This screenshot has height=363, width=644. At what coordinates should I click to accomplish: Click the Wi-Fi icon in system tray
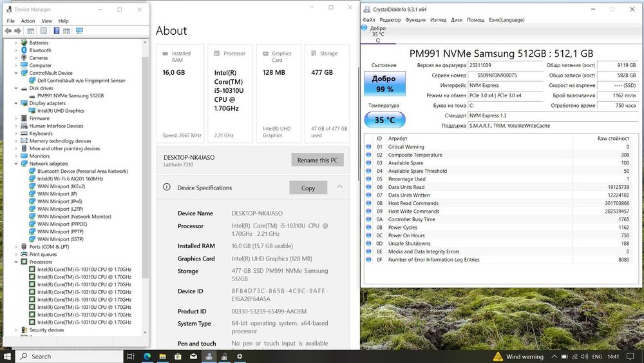coord(574,357)
